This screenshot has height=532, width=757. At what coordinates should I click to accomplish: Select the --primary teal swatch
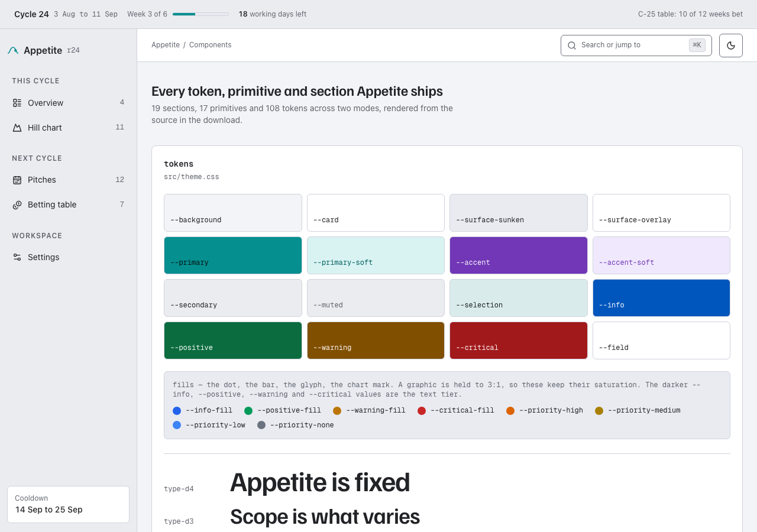tap(233, 255)
